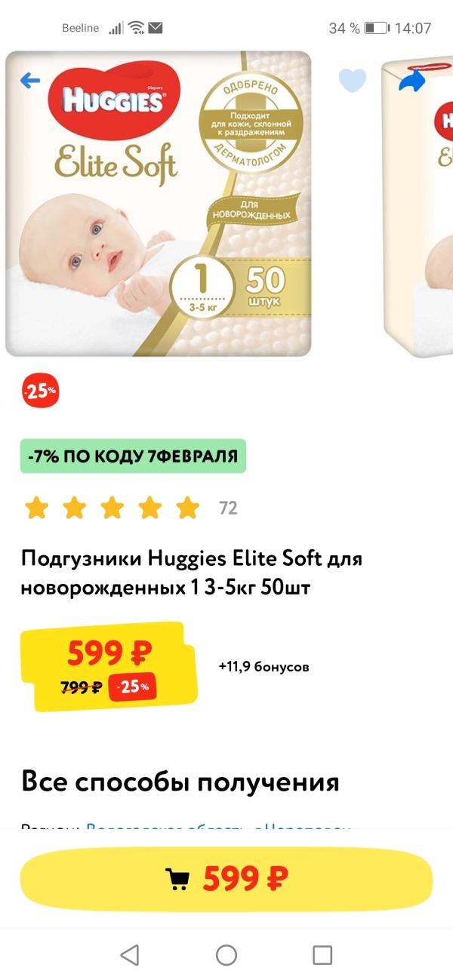453x980 pixels.
Task: Open recent apps square button
Action: click(322, 955)
